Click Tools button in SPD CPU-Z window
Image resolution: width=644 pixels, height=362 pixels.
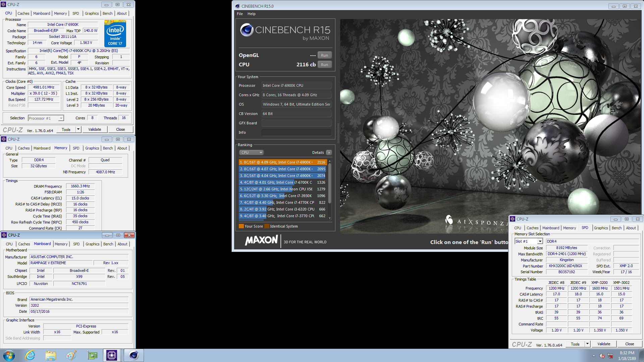(575, 344)
